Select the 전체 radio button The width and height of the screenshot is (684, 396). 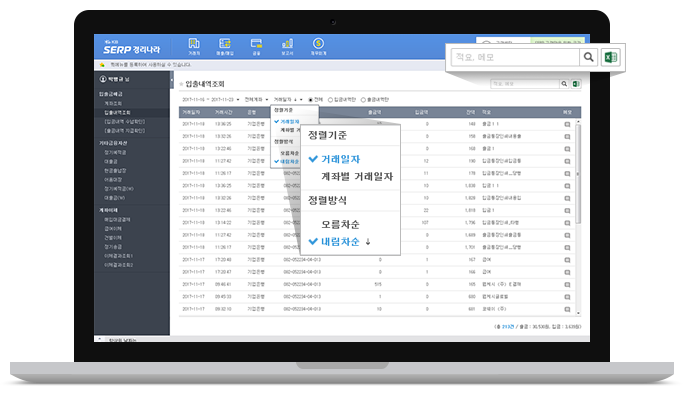[311, 100]
